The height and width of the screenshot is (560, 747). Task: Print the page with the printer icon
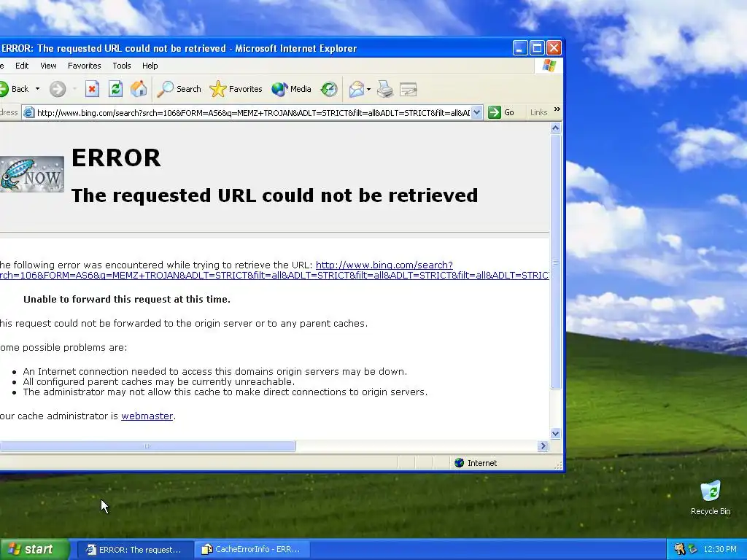pos(385,89)
